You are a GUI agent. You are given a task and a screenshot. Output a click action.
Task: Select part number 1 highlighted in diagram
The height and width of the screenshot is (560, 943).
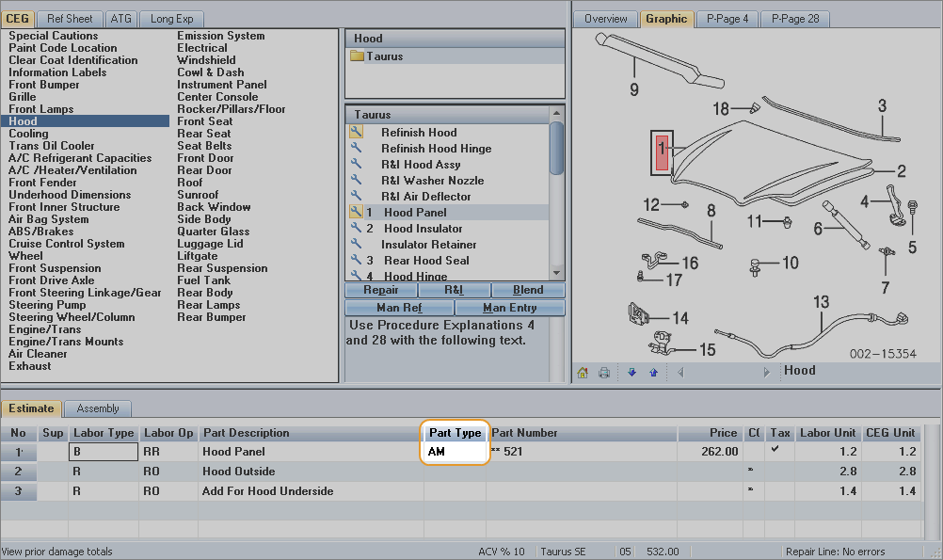pos(662,151)
